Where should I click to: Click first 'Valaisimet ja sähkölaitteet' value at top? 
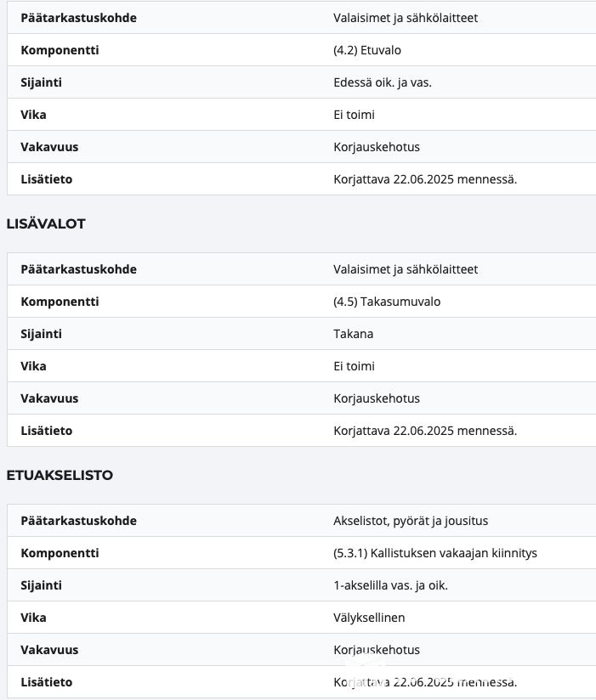tap(406, 18)
